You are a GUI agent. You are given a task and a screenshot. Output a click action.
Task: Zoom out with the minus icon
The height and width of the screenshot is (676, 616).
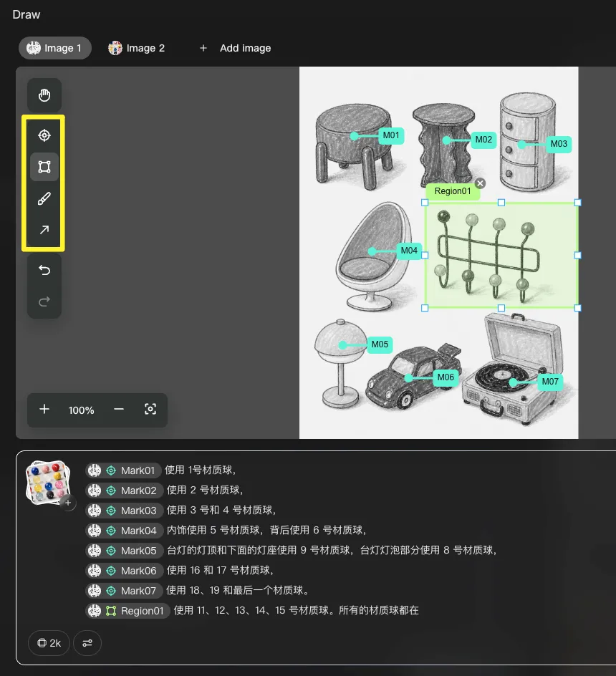coord(119,409)
